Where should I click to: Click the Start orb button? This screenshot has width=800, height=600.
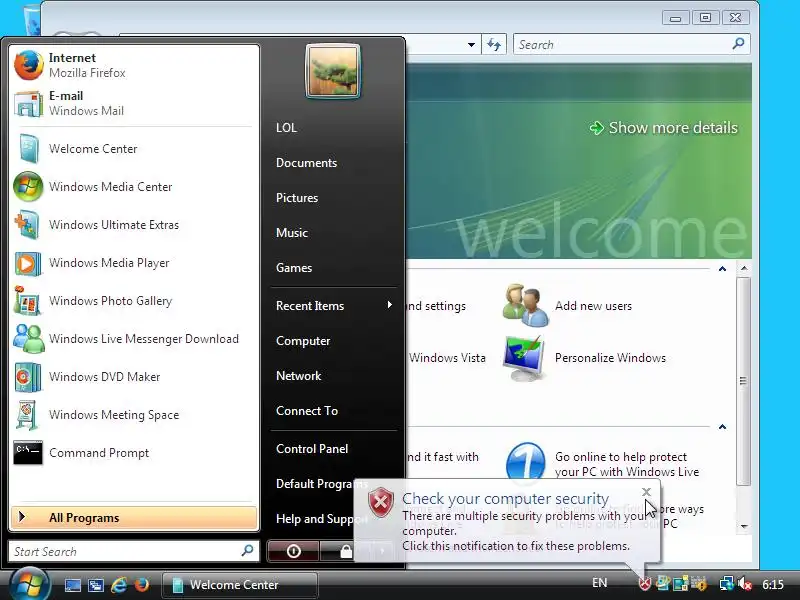[x=30, y=584]
